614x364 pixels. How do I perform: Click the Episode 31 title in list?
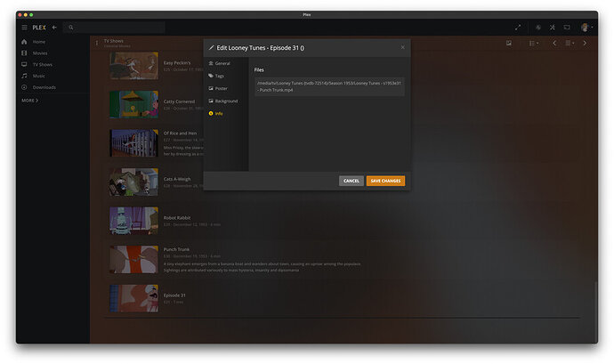click(x=174, y=295)
